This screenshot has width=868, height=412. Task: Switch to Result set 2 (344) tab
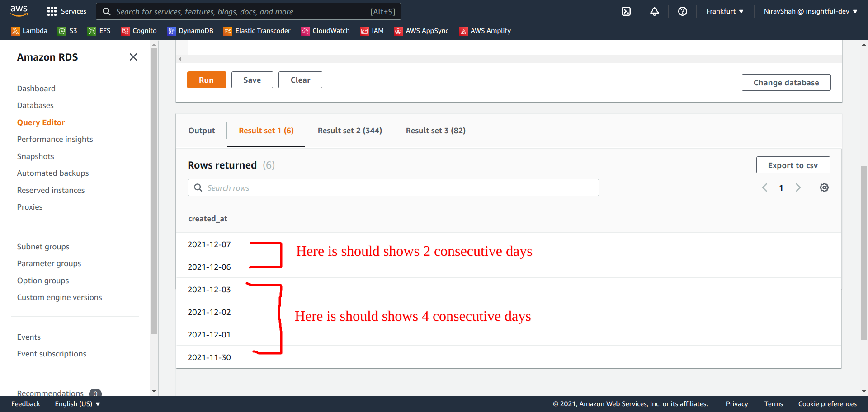tap(349, 131)
